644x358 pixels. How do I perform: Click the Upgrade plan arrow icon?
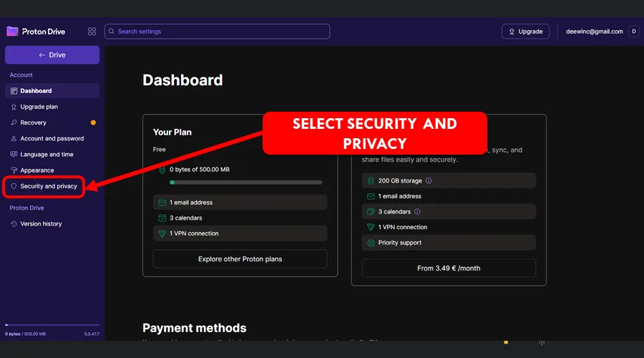pos(14,107)
